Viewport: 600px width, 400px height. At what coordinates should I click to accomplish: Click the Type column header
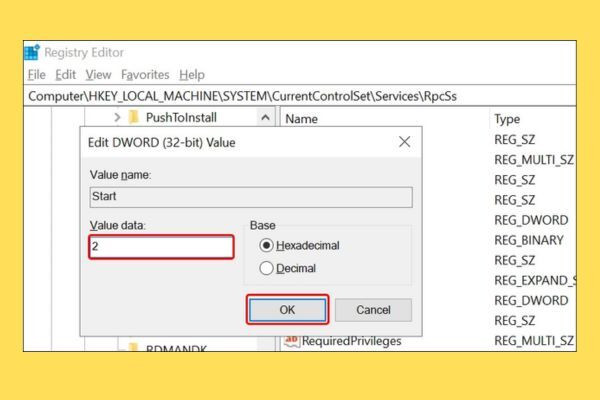point(507,119)
